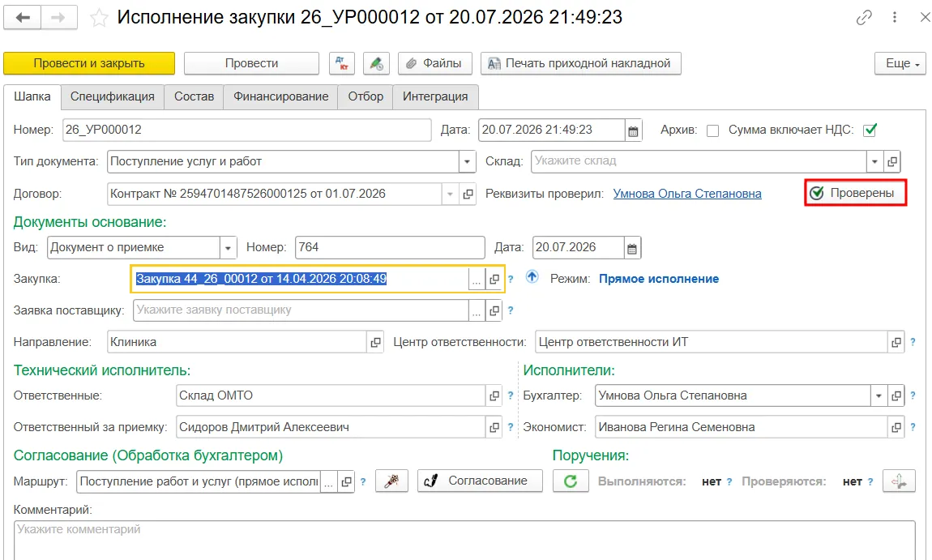The image size is (932, 560).
Task: Switch to the Состав tab
Action: [x=194, y=97]
